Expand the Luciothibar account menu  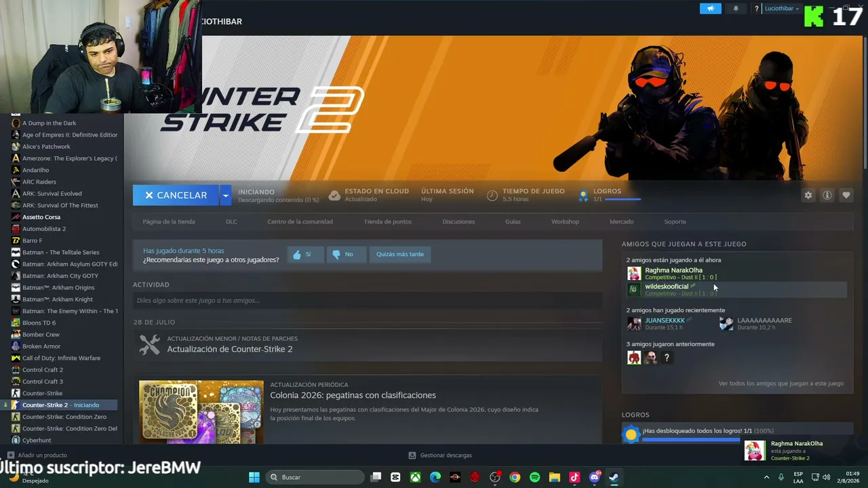click(x=782, y=9)
